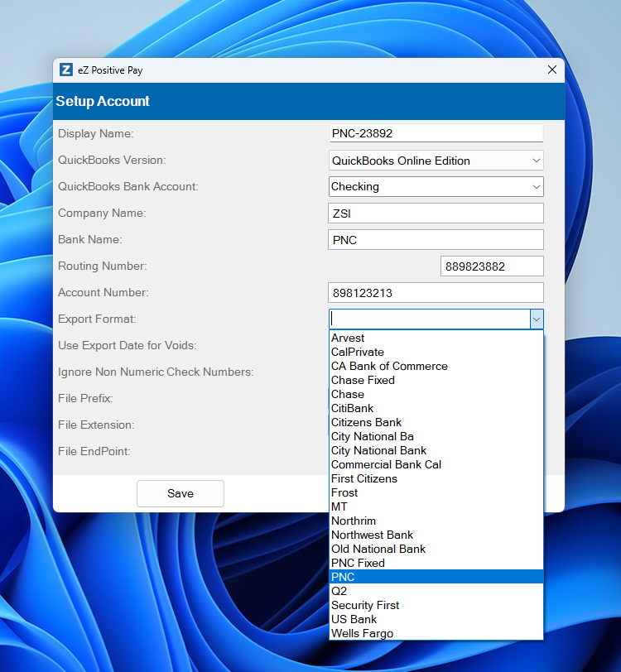Click into the Account Number field

tap(436, 293)
